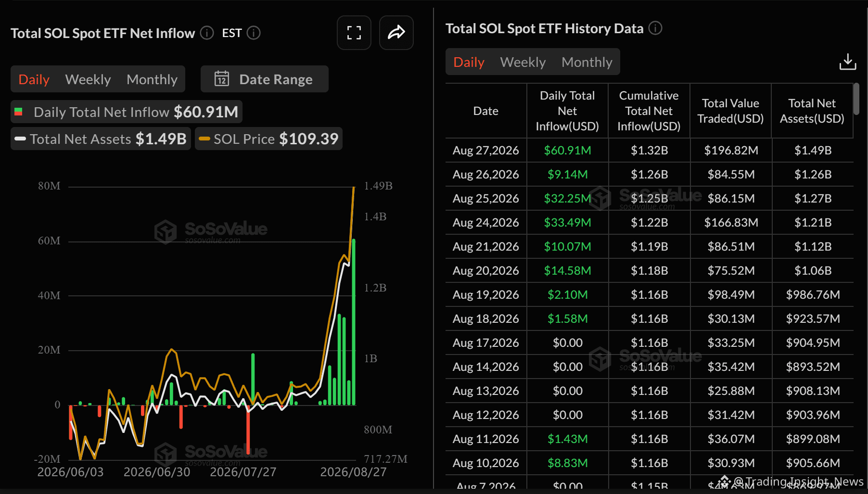Click the Aug 14,2026 date cell
Viewport: 868px width, 494px height.
click(x=486, y=367)
